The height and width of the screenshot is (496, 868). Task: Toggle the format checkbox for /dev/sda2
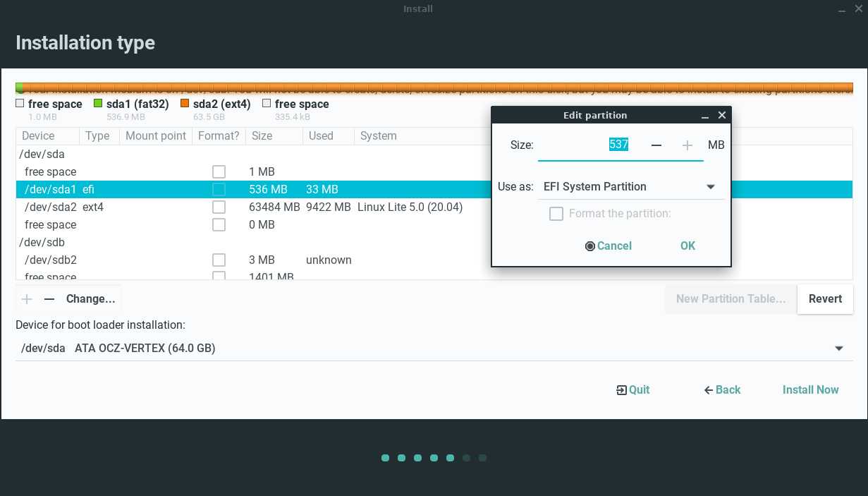click(219, 207)
